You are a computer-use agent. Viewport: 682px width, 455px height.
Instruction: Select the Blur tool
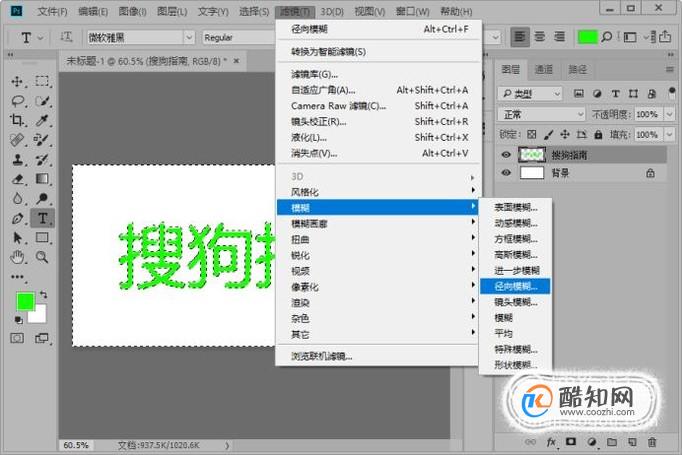pos(17,198)
